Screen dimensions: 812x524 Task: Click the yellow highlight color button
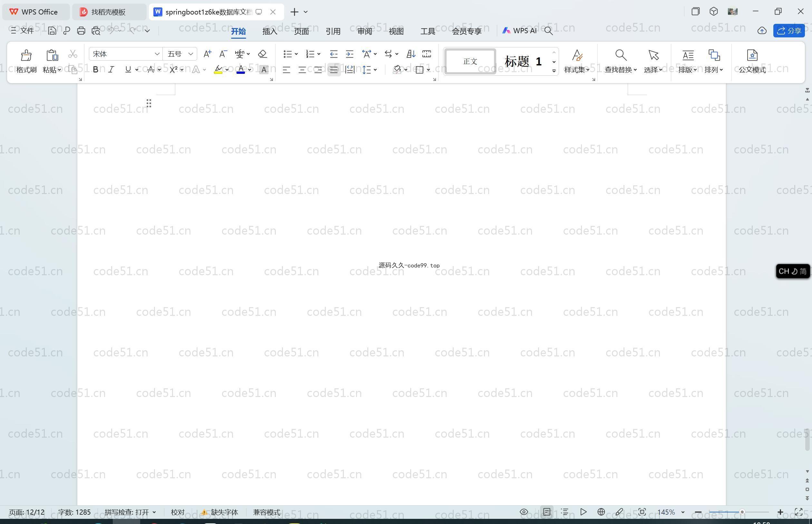218,70
